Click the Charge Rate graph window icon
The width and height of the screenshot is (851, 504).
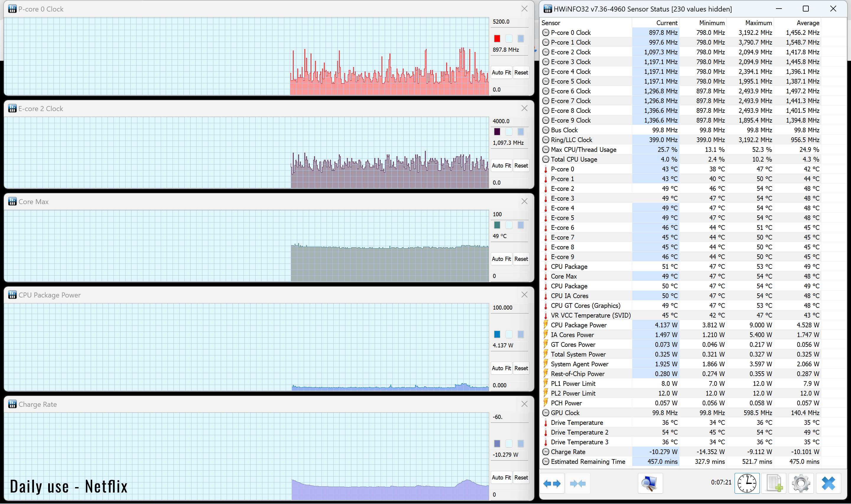(x=12, y=404)
